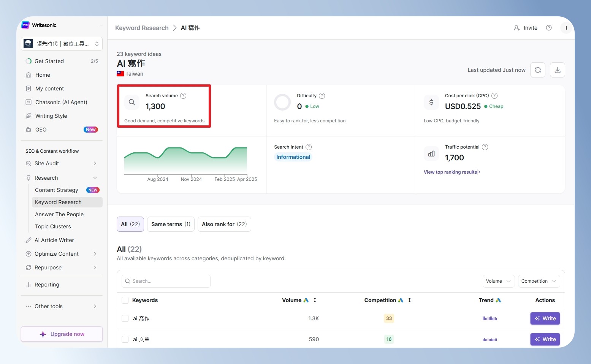Screen dimensions: 591x364
Task: Click the Search volume info icon
Action: (183, 96)
